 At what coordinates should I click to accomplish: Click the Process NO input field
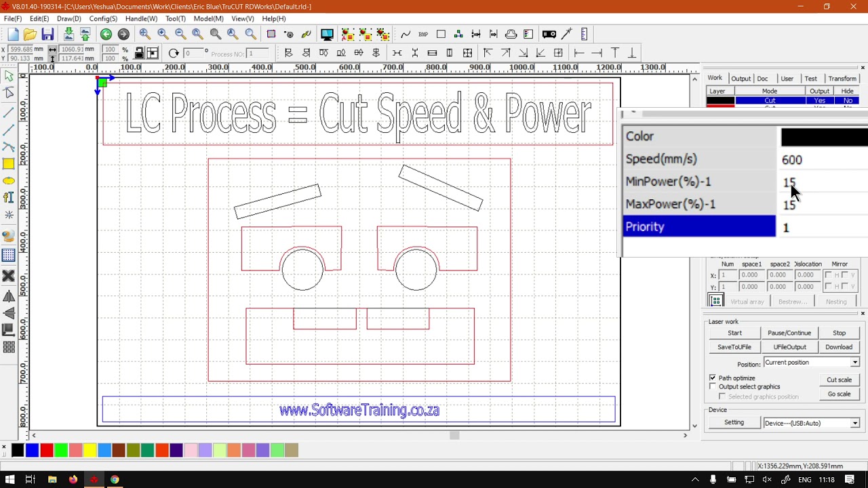click(x=259, y=54)
